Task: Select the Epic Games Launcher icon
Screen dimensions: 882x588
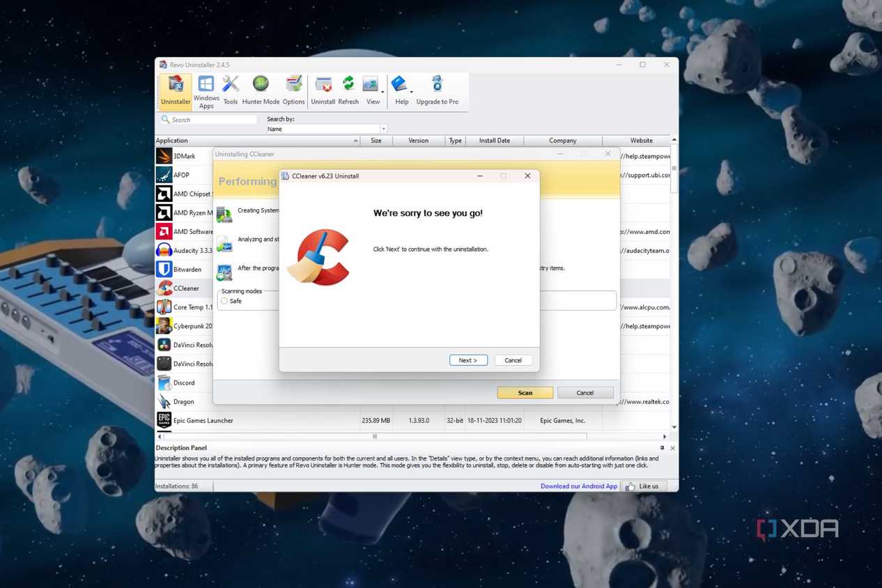Action: (x=164, y=420)
